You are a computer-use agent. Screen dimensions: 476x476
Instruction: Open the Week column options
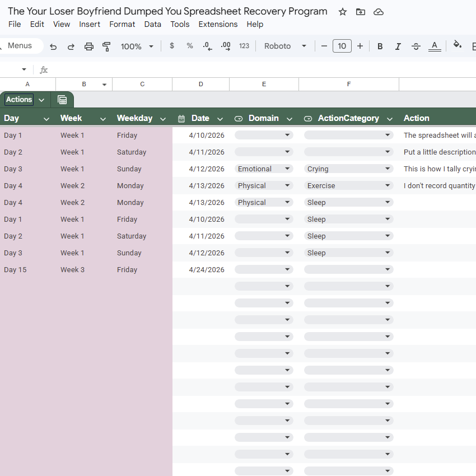(x=103, y=119)
